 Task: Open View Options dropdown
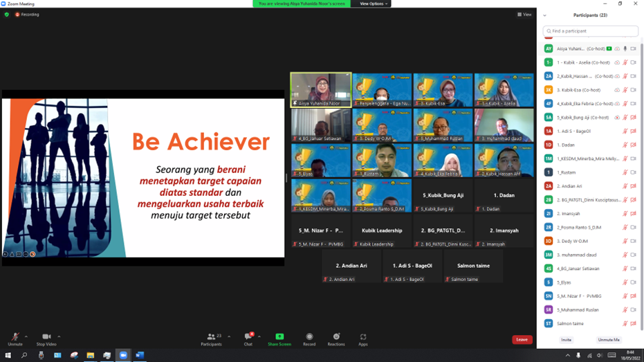tap(374, 3)
